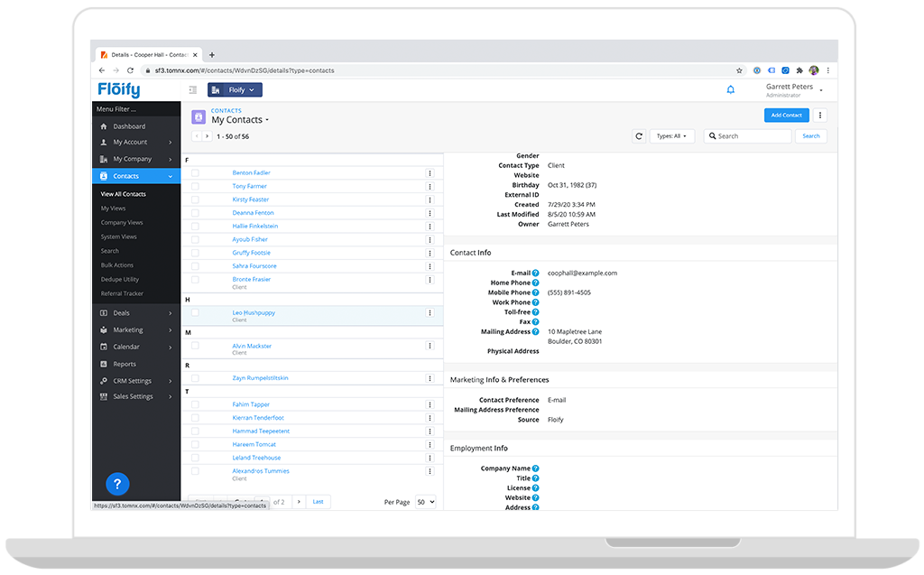The height and width of the screenshot is (575, 924).
Task: Select the checkbox beside Benton Fadler
Action: pyautogui.click(x=193, y=172)
